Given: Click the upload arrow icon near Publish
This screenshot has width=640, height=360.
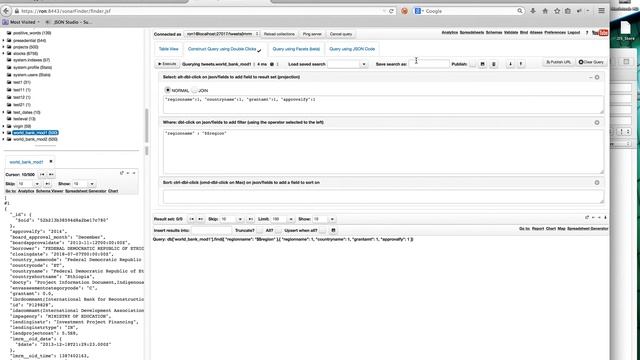Looking at the screenshot, I should point(521,64).
